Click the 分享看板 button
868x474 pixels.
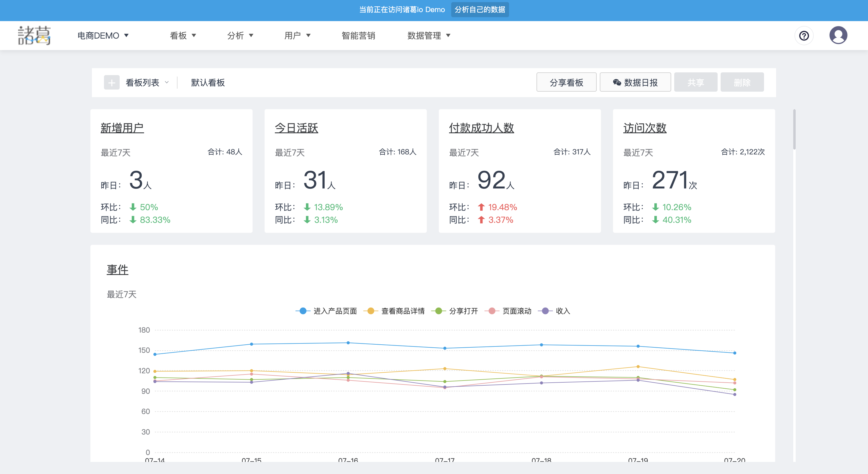pyautogui.click(x=566, y=82)
